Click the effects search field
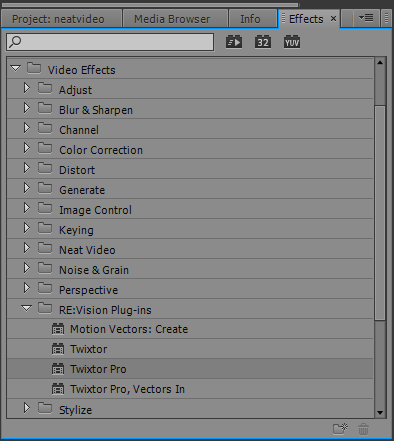 (x=110, y=42)
